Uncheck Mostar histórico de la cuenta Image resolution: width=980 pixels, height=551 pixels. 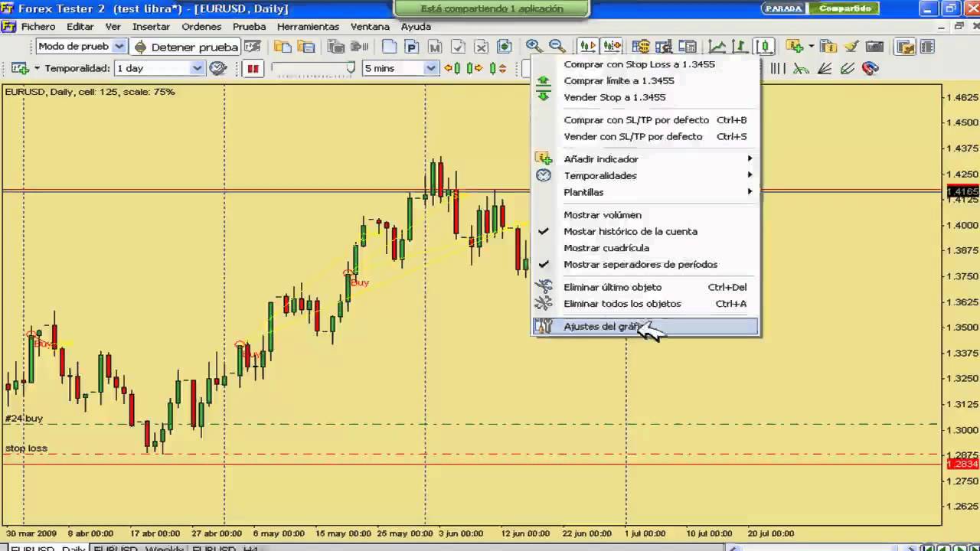(645, 231)
